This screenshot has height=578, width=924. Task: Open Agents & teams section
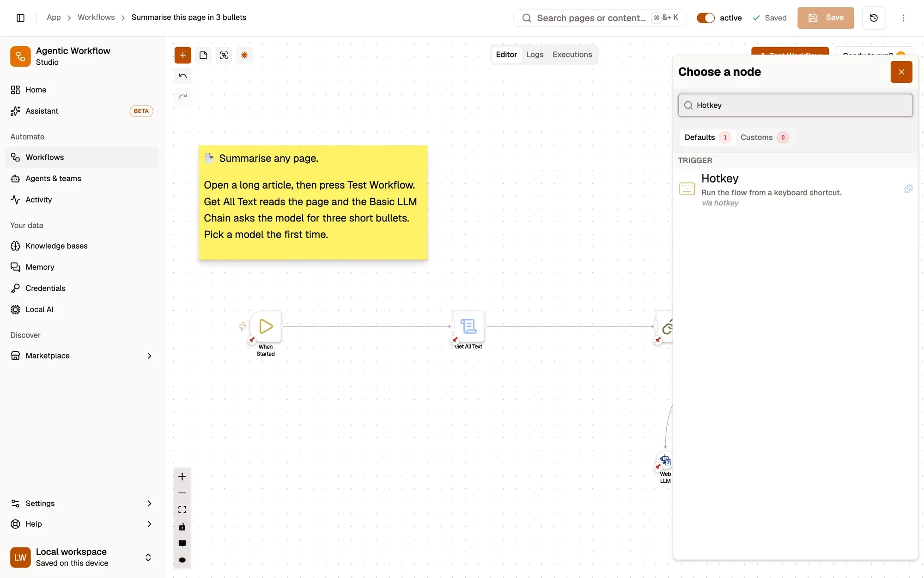(82, 178)
